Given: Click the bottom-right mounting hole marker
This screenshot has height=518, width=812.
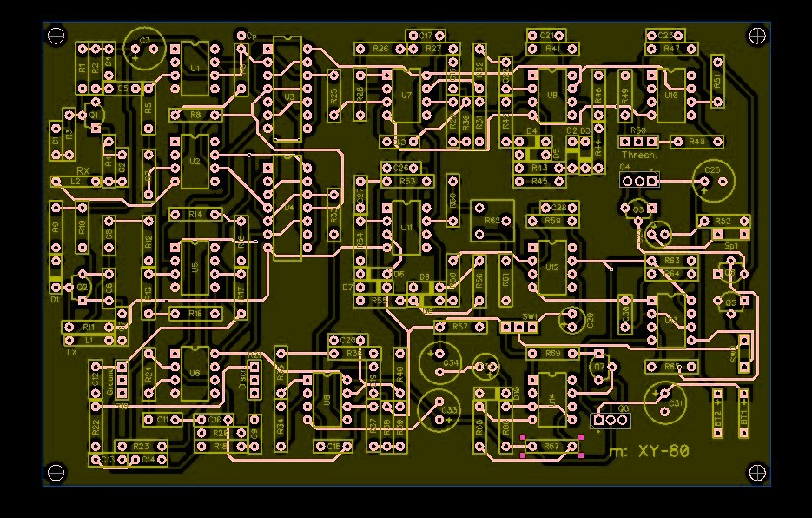Looking at the screenshot, I should 757,473.
